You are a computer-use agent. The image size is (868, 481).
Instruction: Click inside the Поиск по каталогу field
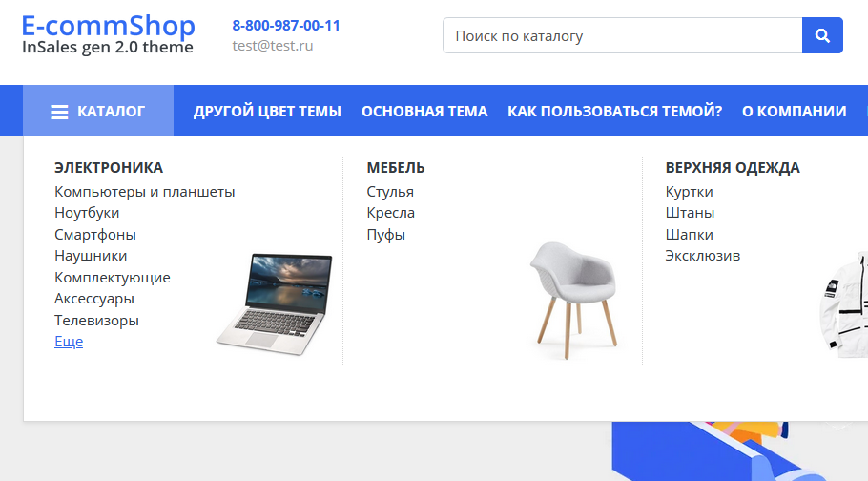pyautogui.click(x=622, y=35)
